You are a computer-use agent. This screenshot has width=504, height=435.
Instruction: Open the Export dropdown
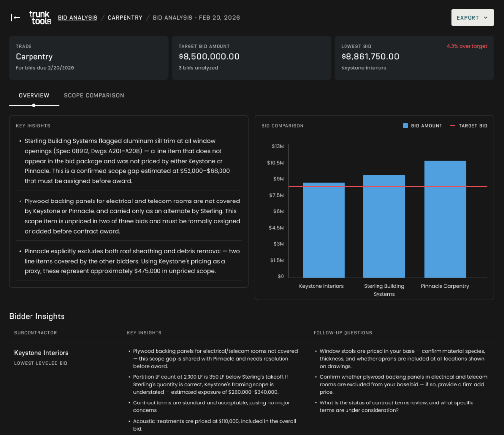point(472,18)
